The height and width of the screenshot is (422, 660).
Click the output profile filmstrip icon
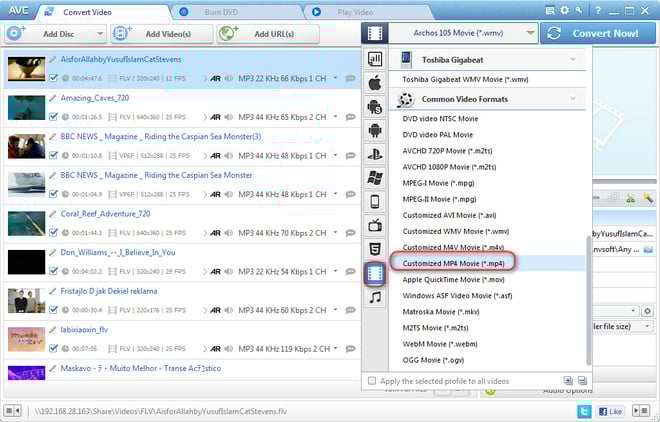coord(375,33)
